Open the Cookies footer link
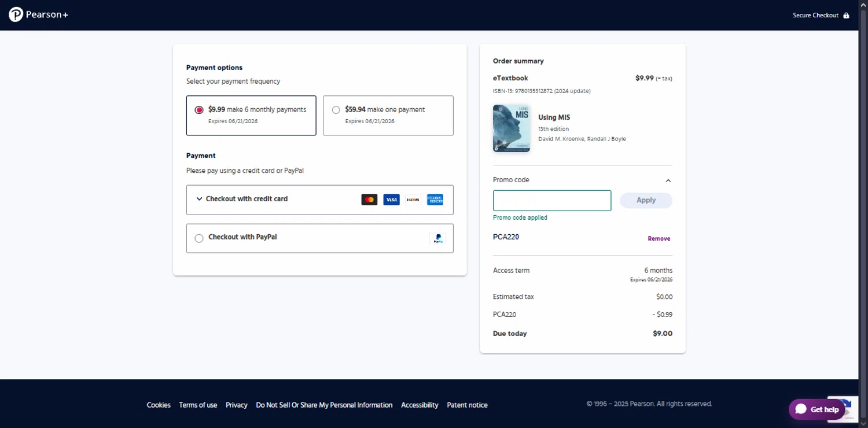Viewport: 868px width, 428px height. click(159, 405)
